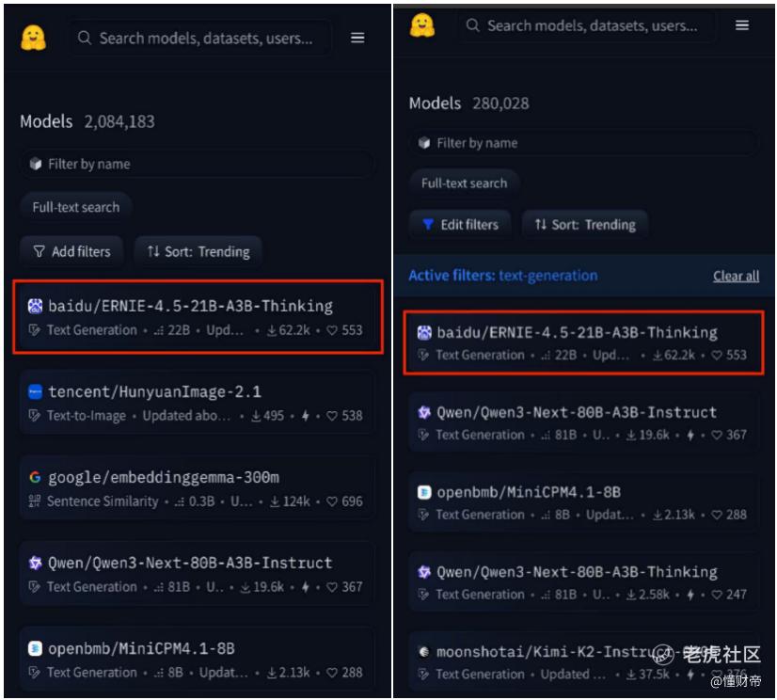Focus Filter by name field under Models 2,084,183
This screenshot has height=700, width=777.
coord(198,164)
